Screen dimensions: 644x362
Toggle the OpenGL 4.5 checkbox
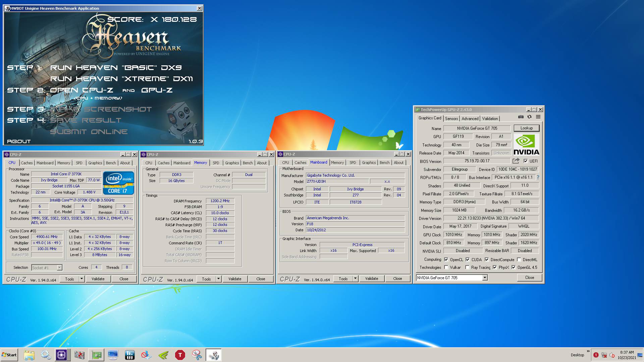point(514,267)
